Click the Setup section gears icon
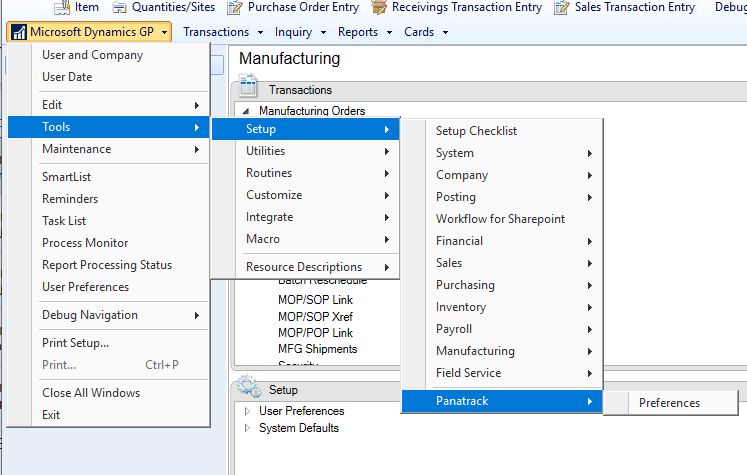The height and width of the screenshot is (475, 747). [249, 386]
